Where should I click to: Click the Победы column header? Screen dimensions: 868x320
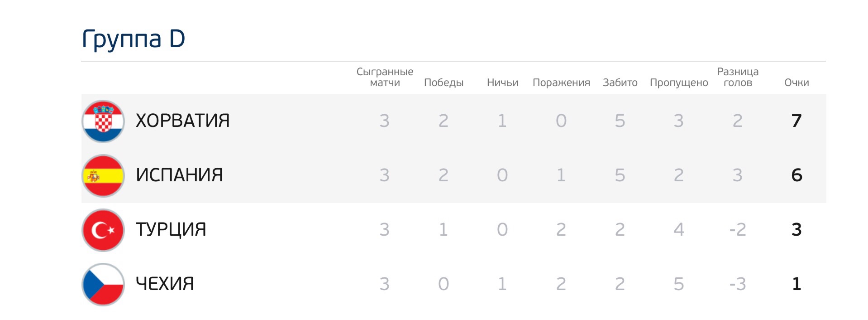(444, 82)
